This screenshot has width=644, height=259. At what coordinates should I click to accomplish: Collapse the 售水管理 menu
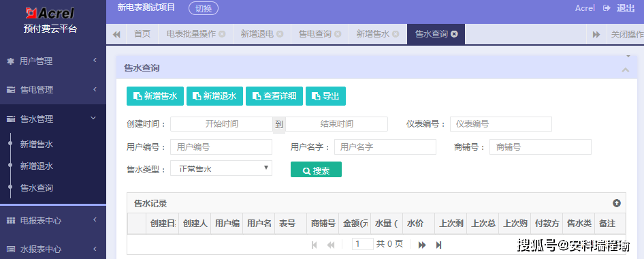pyautogui.click(x=94, y=119)
